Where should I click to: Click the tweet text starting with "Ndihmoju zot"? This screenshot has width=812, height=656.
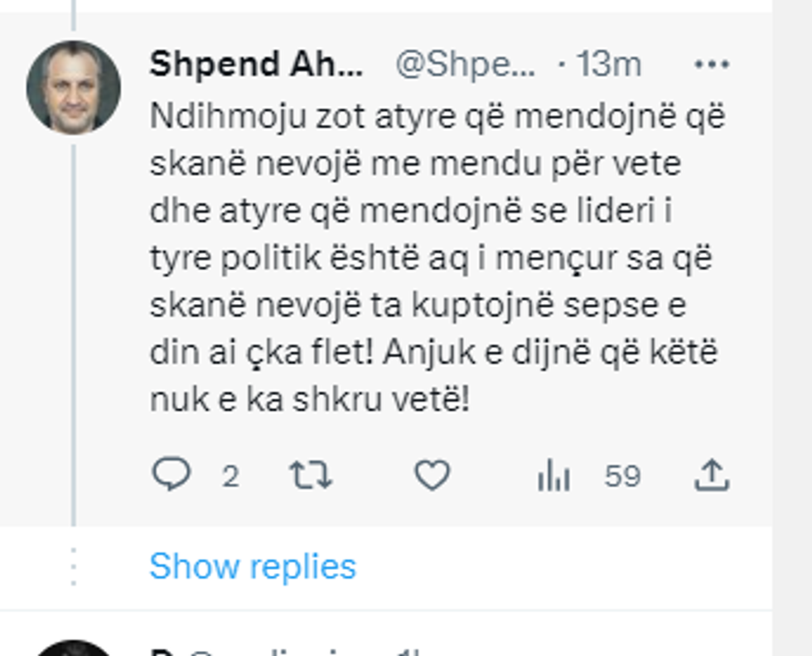(x=437, y=118)
